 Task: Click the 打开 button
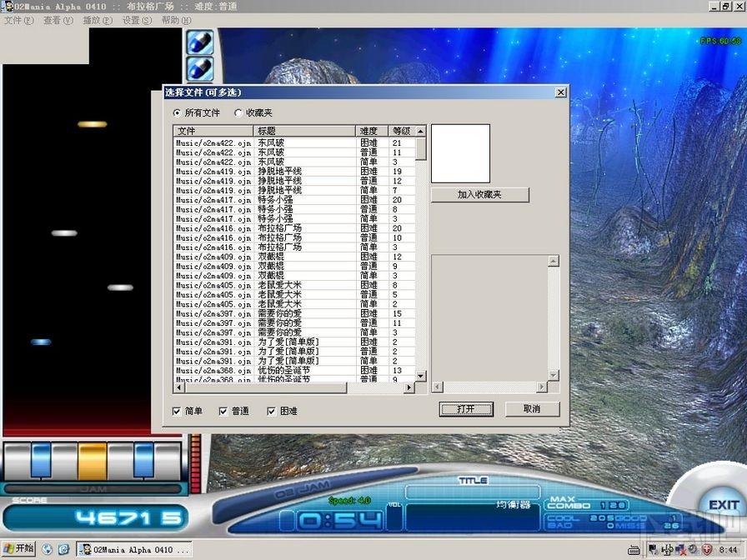click(x=466, y=409)
